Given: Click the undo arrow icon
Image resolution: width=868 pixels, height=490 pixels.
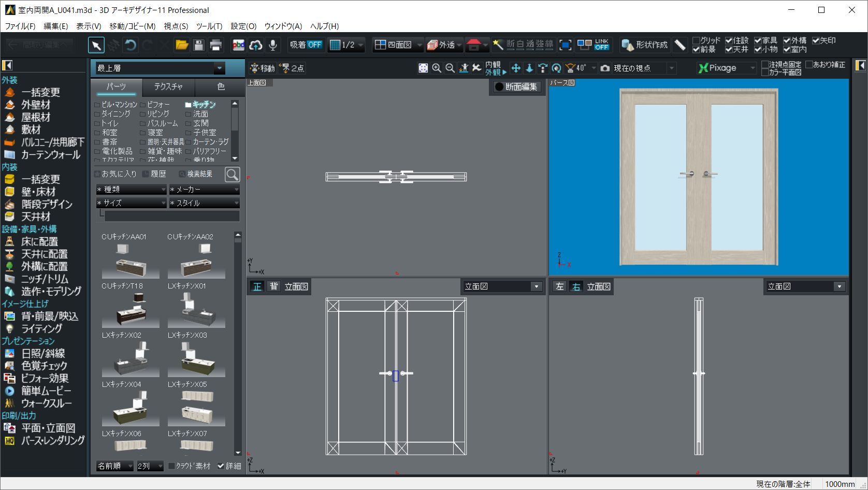Looking at the screenshot, I should (x=131, y=46).
